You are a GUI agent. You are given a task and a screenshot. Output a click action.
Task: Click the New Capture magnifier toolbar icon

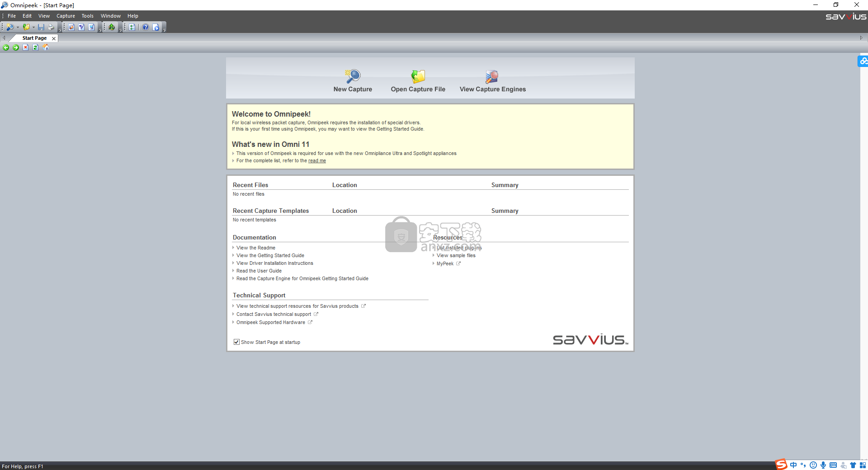pos(9,27)
